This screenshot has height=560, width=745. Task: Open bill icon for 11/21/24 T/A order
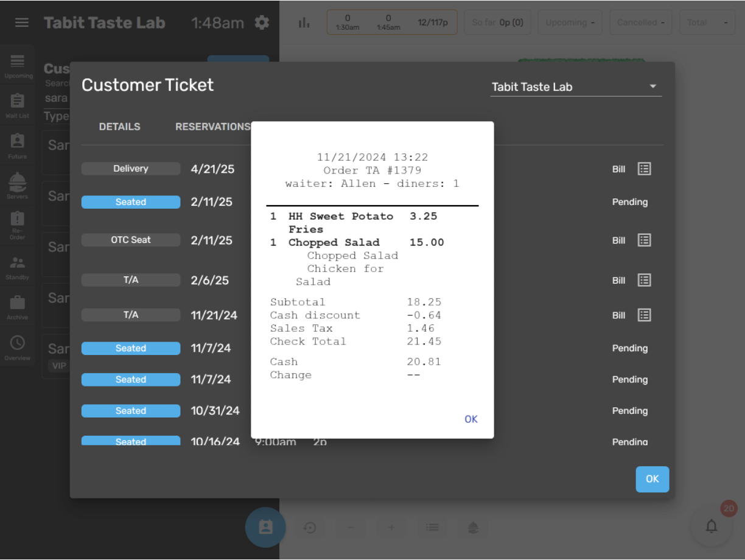point(644,315)
